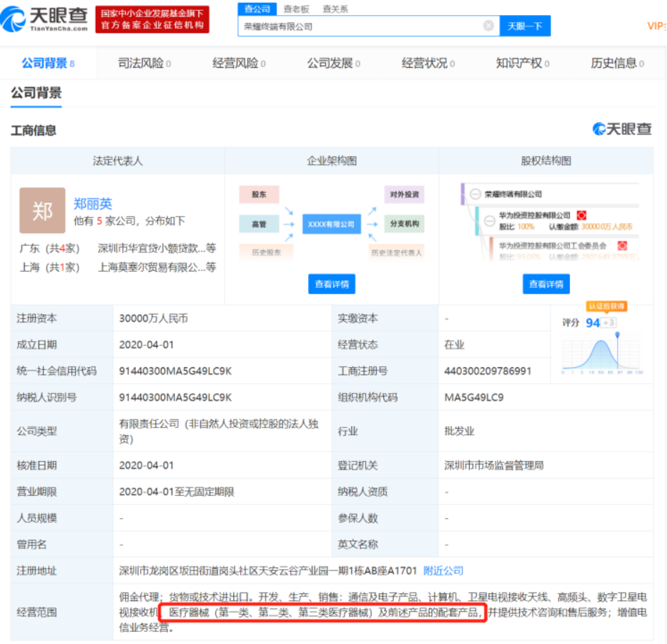Click the 天眼一下 search button
The width and height of the screenshot is (667, 644).
[x=525, y=26]
